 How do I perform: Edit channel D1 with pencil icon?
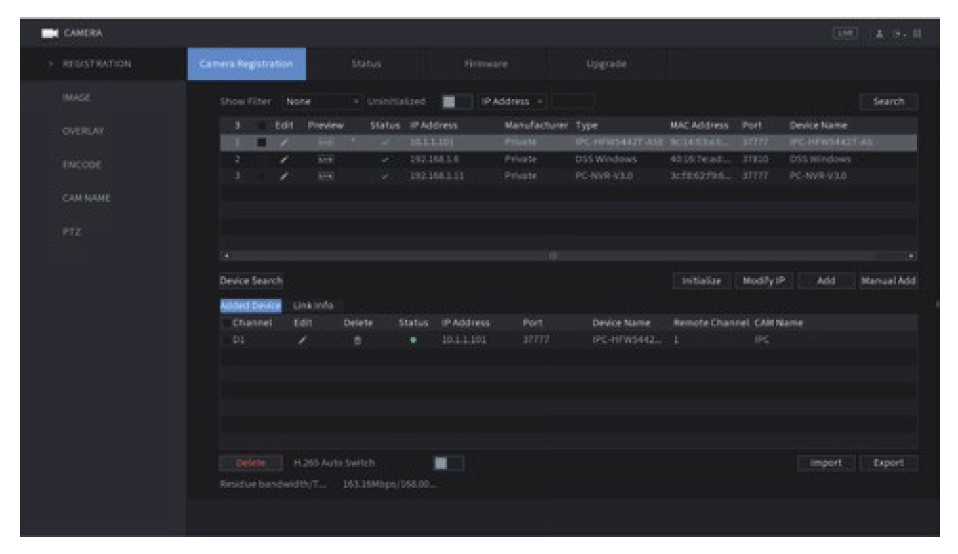pos(299,340)
